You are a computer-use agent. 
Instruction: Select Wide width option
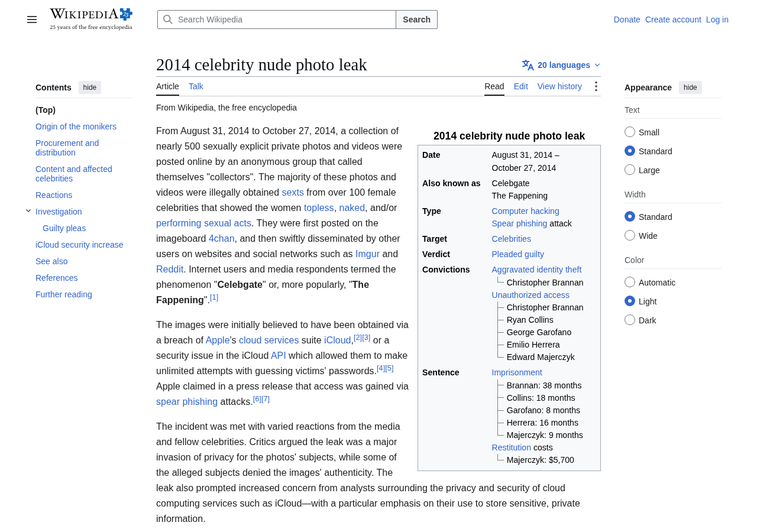(x=630, y=235)
